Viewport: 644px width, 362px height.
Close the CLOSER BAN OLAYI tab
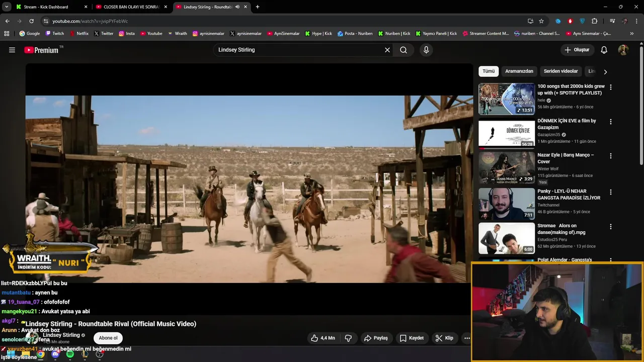166,7
